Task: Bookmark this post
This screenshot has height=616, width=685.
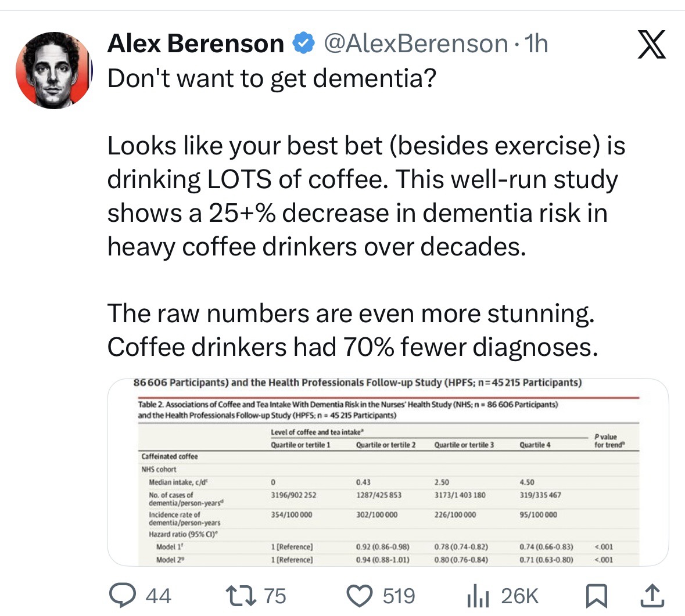Action: [x=596, y=596]
